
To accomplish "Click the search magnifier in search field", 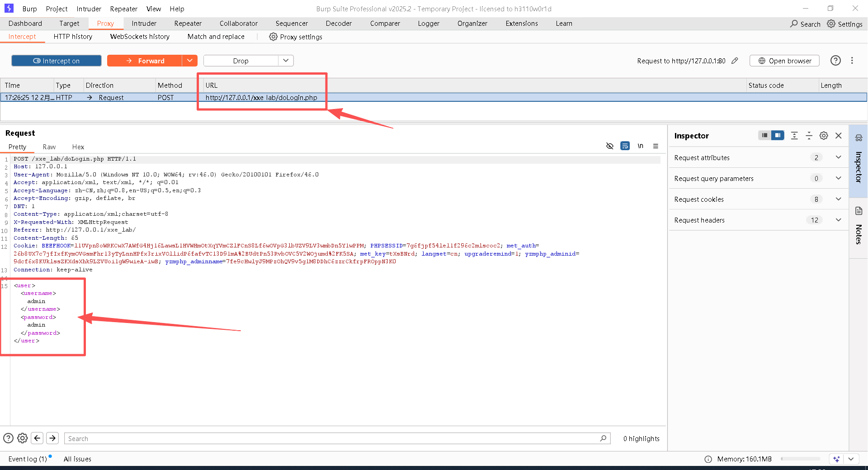I will tap(603, 438).
